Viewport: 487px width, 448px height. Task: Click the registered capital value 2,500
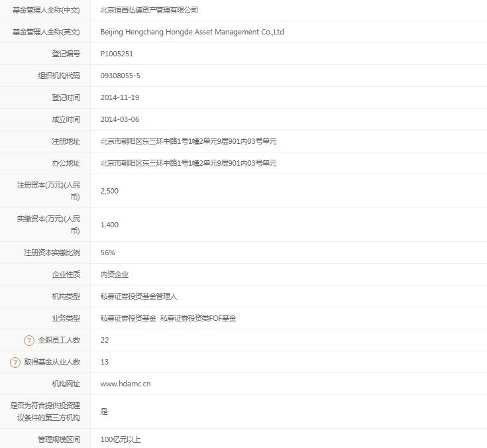[x=109, y=191]
